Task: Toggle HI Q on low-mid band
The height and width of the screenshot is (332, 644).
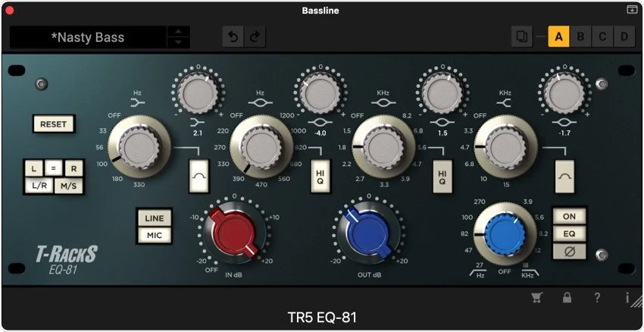Action: 320,177
